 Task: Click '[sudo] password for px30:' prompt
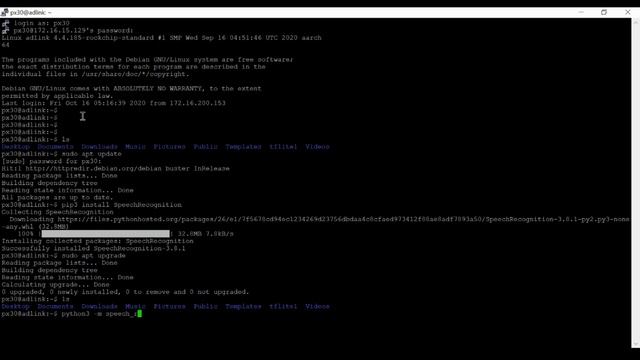tap(51, 161)
